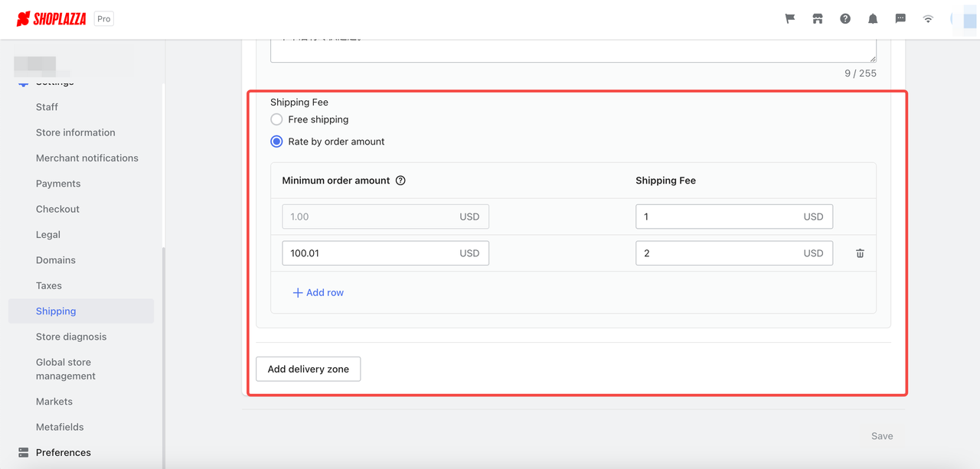The height and width of the screenshot is (469, 980).
Task: Open Legal settings
Action: click(48, 235)
